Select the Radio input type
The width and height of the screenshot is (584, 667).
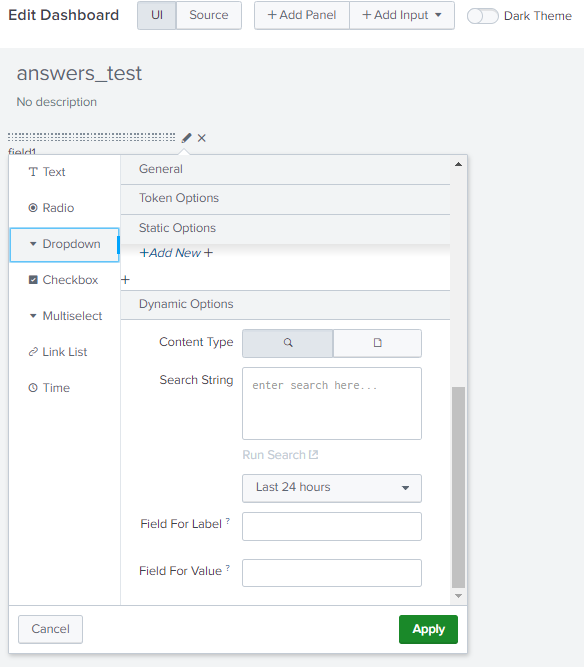(51, 208)
